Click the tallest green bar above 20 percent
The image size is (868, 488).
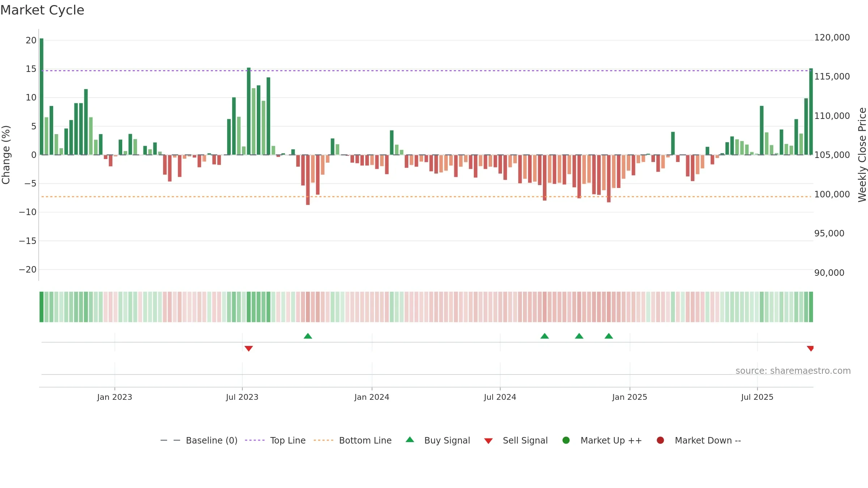click(42, 97)
